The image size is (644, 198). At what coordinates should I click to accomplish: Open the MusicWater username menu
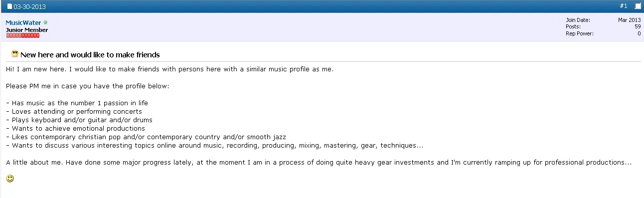(23, 23)
